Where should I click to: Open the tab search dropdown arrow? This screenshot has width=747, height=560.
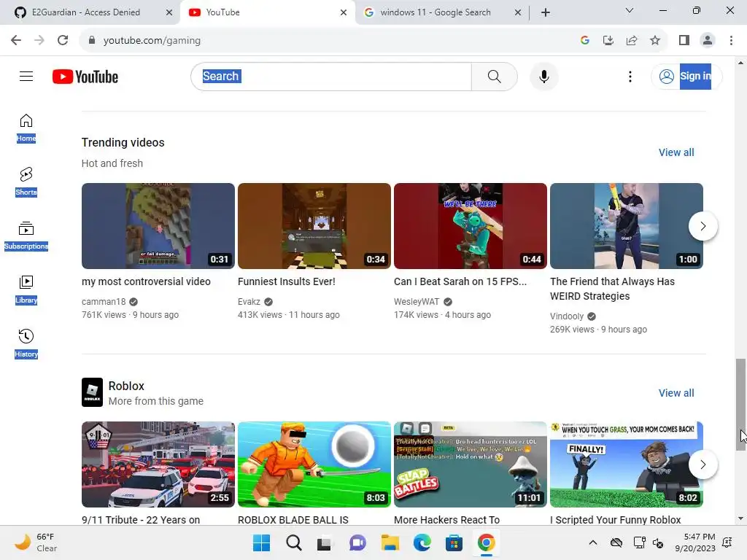pos(630,10)
